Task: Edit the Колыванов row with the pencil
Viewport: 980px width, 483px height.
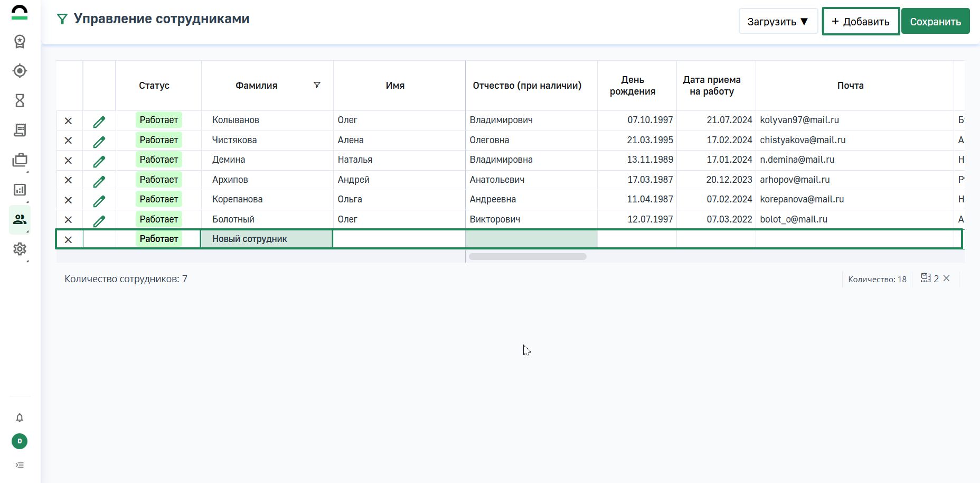Action: pos(99,122)
